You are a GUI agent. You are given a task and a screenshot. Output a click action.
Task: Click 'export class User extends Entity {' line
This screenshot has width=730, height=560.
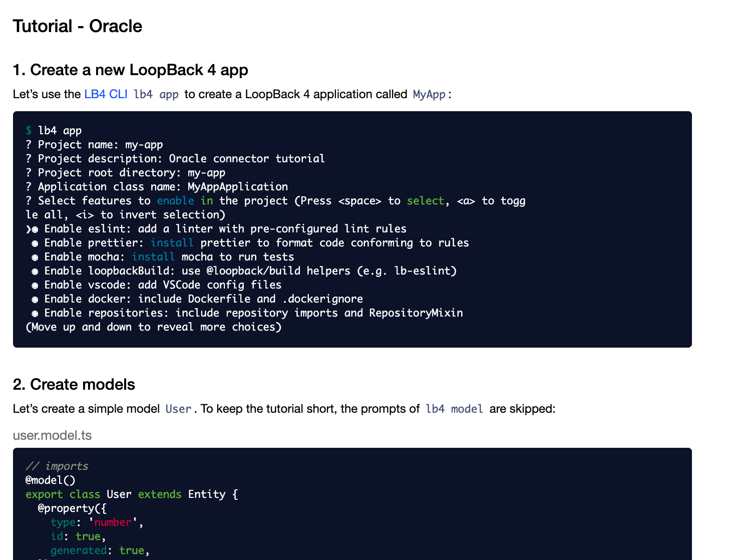[132, 494]
